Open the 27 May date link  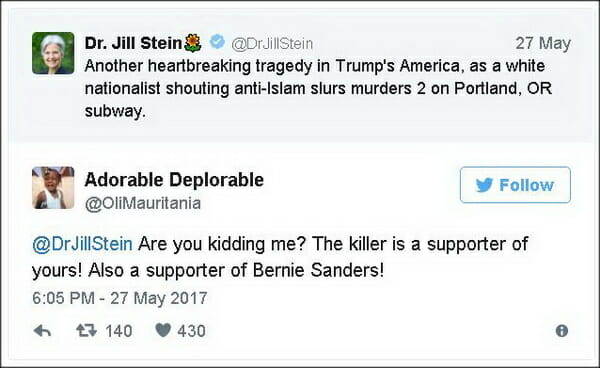(543, 43)
